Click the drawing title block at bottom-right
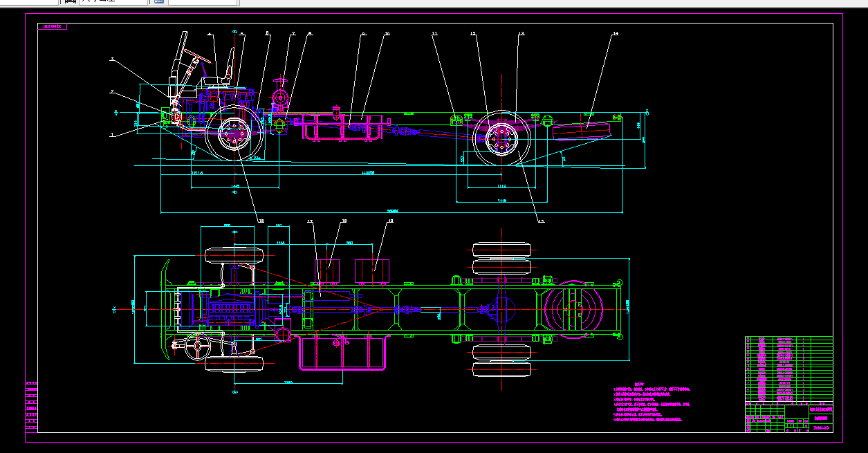 pos(788,418)
